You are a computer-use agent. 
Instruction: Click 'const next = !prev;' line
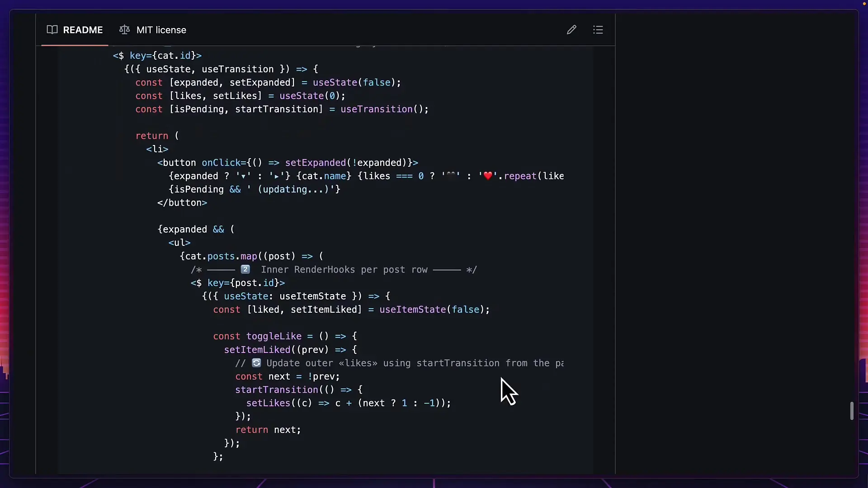[x=288, y=376]
